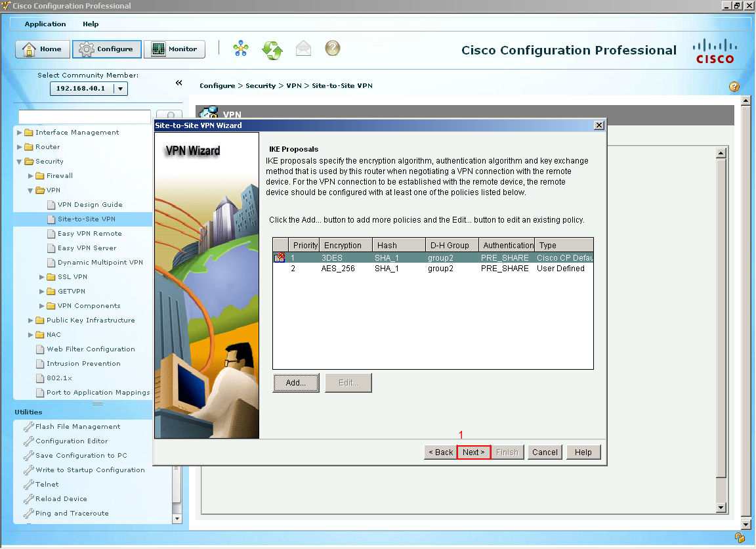Expand the NAC folder
This screenshot has width=756, height=549.
pyautogui.click(x=30, y=336)
